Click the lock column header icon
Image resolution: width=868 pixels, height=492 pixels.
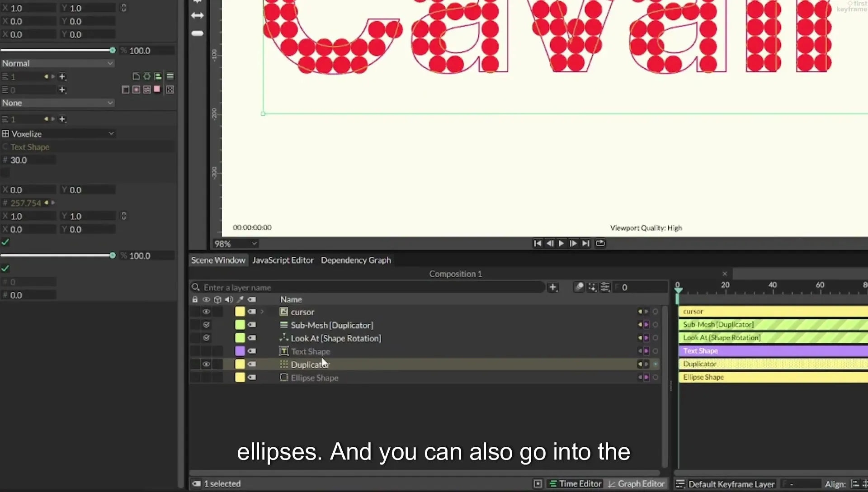pyautogui.click(x=195, y=299)
